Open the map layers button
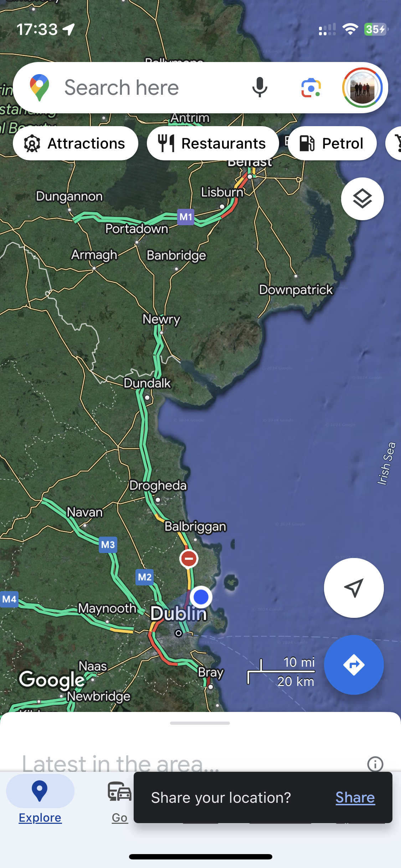This screenshot has height=868, width=401. point(362,198)
